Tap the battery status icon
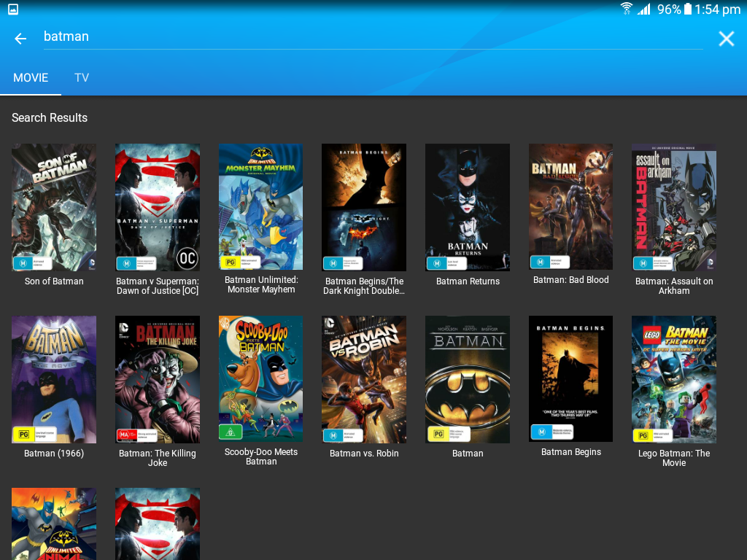This screenshot has height=560, width=747. click(x=687, y=9)
